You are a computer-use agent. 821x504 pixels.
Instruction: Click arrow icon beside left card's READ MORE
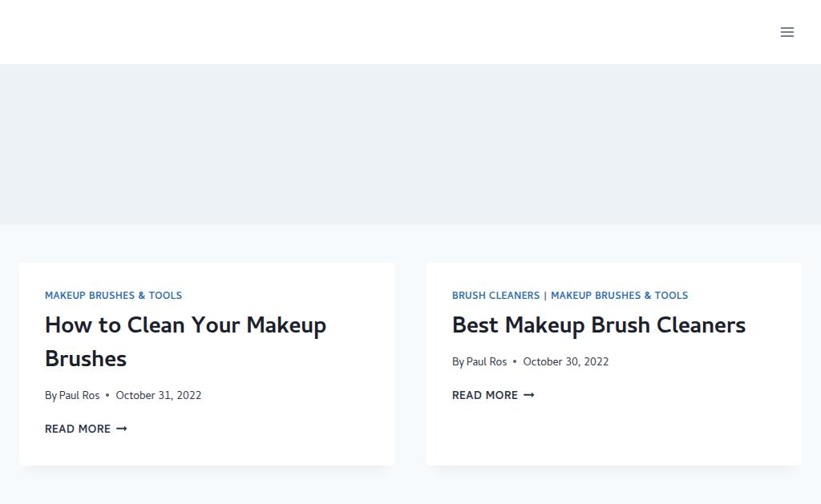(x=122, y=429)
